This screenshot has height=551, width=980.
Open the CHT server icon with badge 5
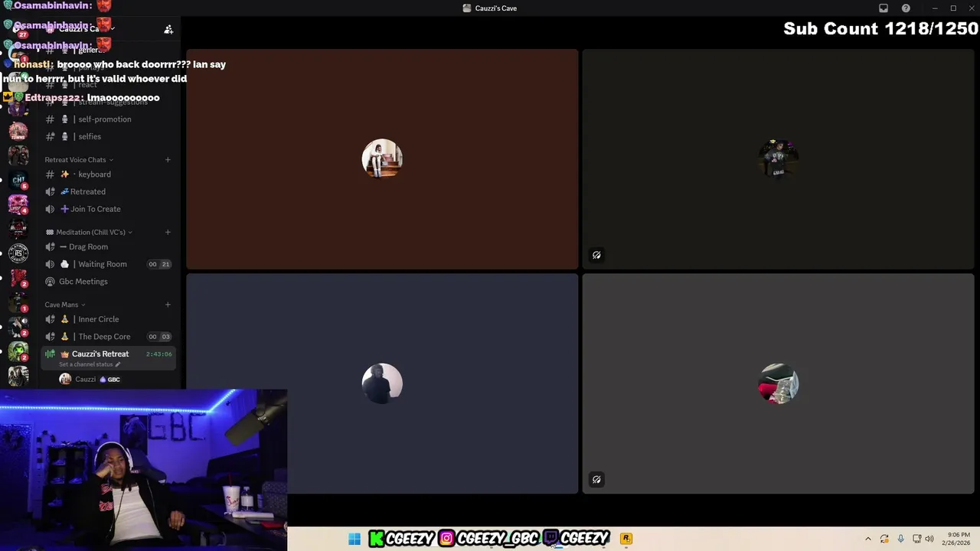(x=18, y=180)
